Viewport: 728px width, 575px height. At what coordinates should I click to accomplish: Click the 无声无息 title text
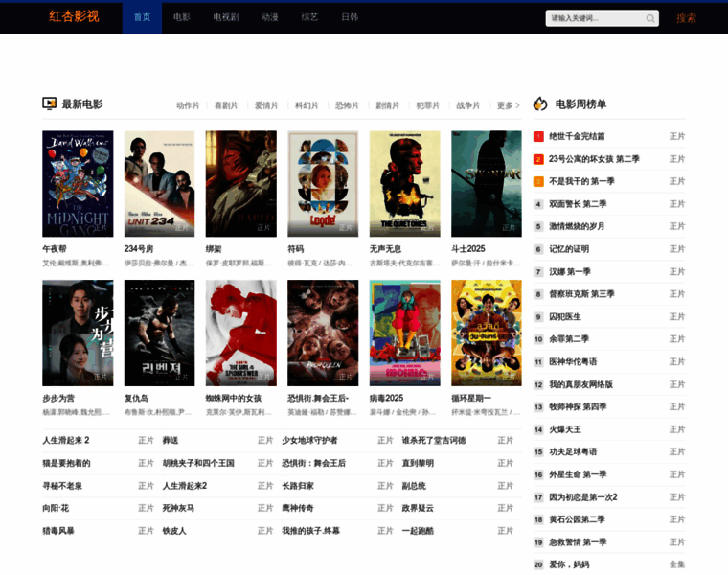point(385,249)
